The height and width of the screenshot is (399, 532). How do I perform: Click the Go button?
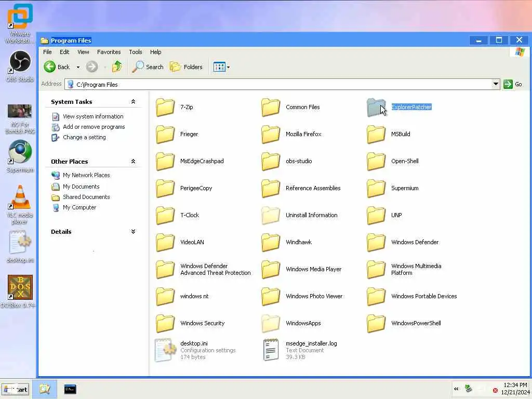[513, 84]
